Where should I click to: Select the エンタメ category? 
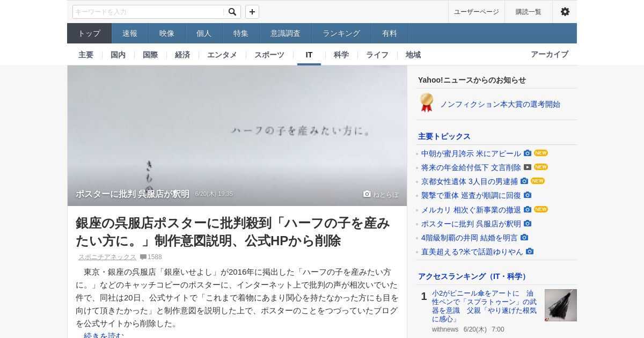pos(222,55)
